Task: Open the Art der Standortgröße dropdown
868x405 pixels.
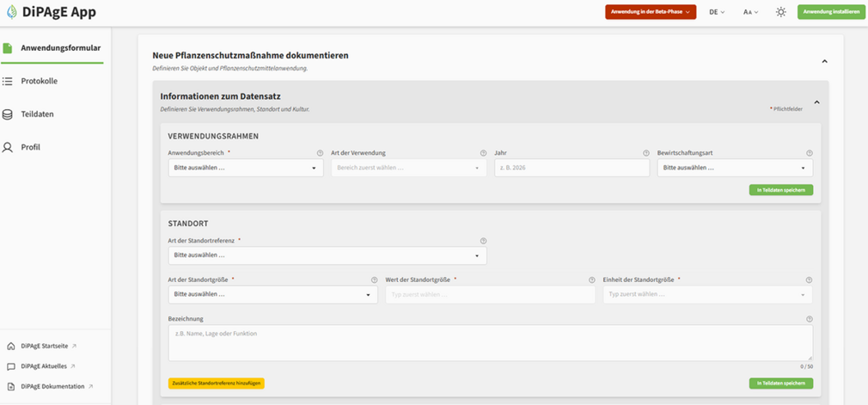Action: [273, 295]
